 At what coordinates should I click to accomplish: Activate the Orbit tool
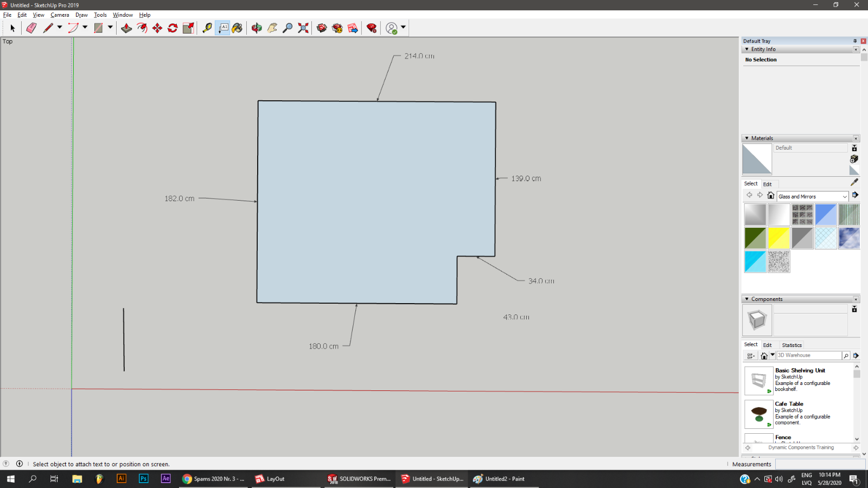257,28
